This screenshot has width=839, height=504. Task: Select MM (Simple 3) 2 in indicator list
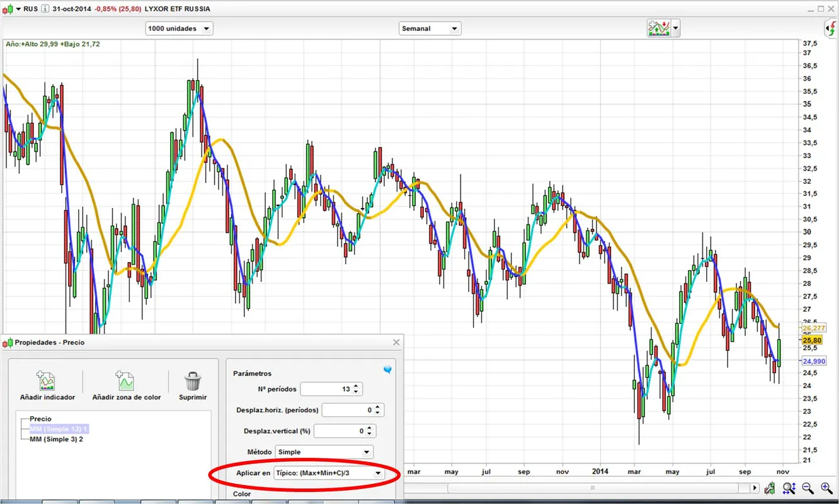point(56,439)
